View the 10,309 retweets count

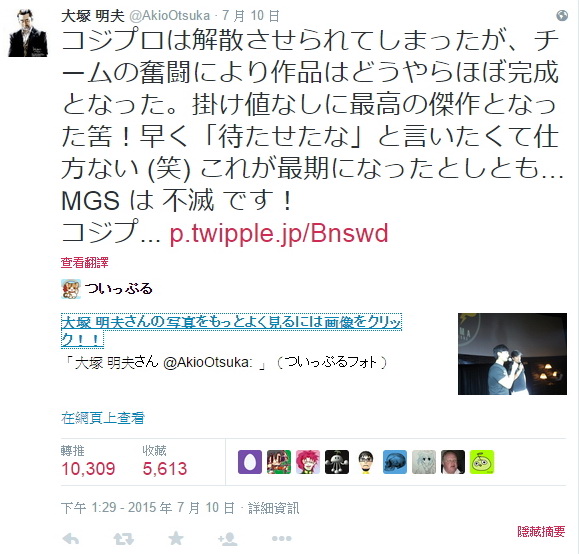(x=88, y=469)
